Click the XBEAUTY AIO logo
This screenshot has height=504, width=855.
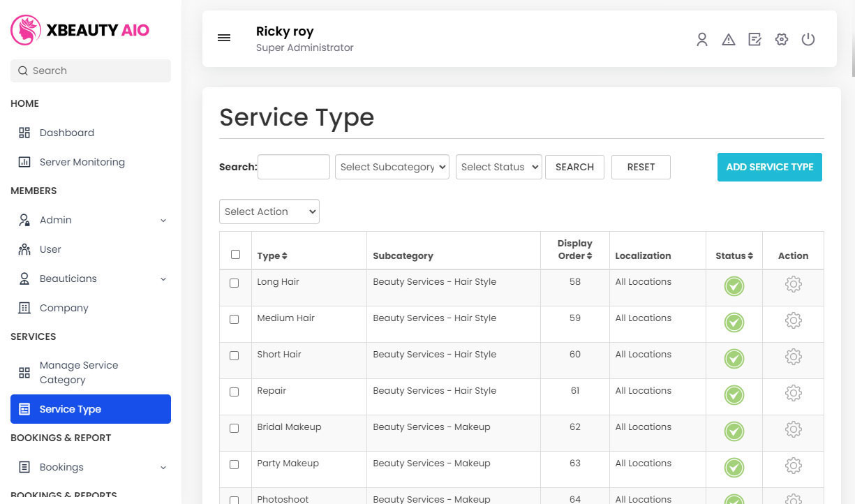click(x=80, y=29)
